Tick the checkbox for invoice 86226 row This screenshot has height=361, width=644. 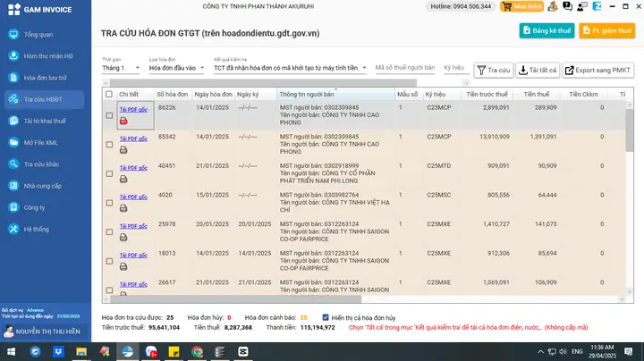(x=109, y=115)
